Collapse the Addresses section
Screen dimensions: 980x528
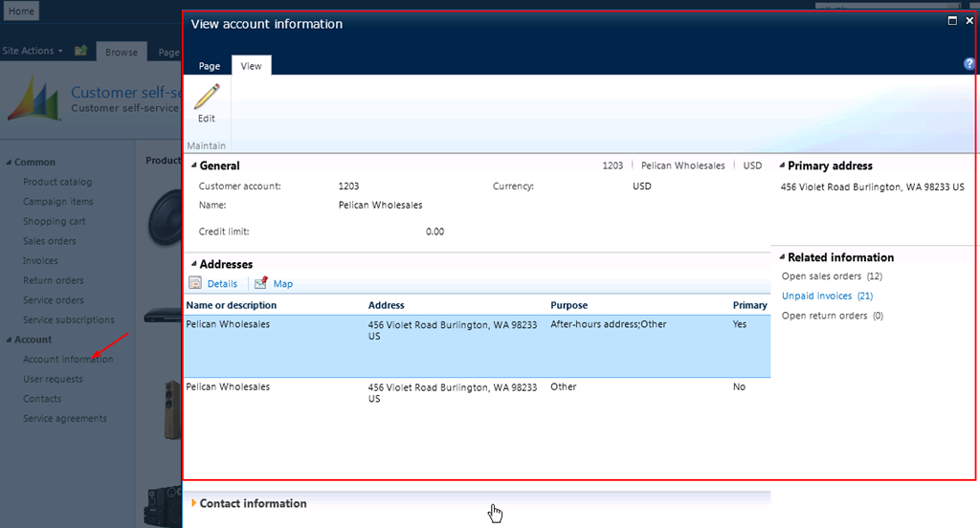(194, 265)
